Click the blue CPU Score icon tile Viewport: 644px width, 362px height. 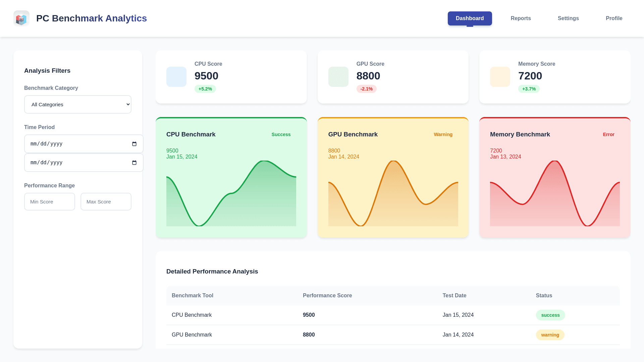[x=176, y=77]
